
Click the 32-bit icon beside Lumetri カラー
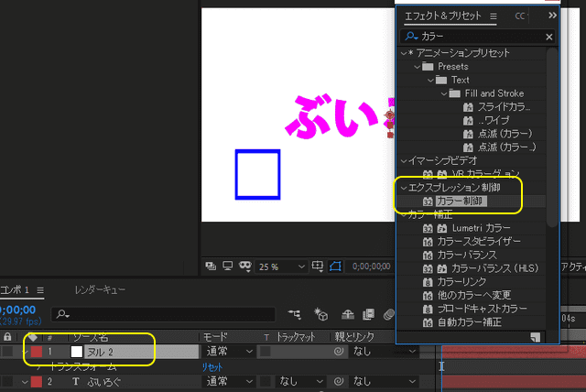[x=428, y=228]
